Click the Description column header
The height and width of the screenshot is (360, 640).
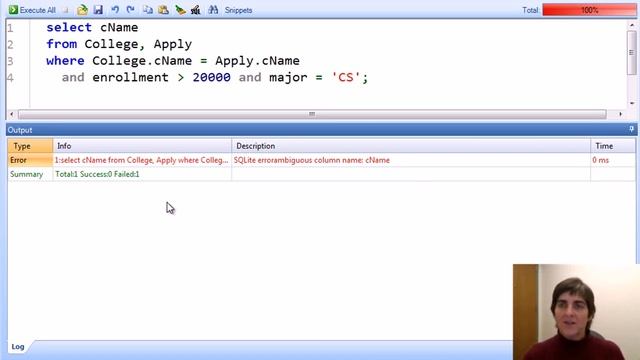tap(411, 146)
